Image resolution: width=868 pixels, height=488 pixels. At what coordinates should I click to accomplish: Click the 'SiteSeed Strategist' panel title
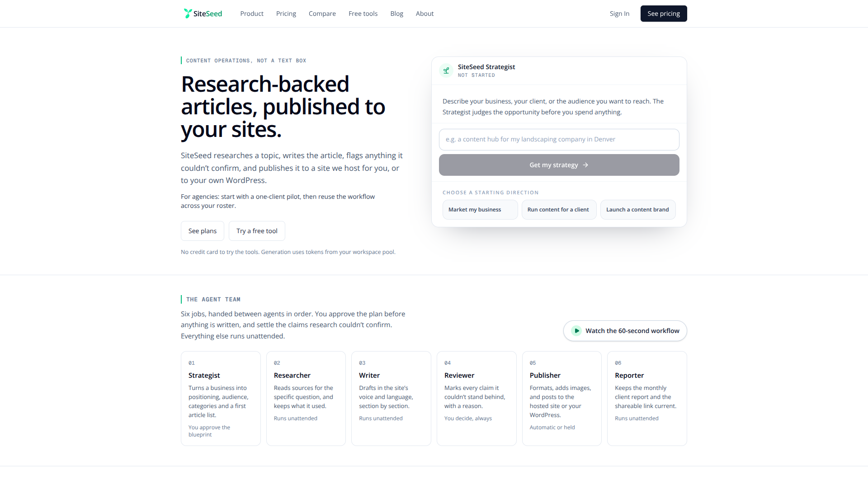pos(486,67)
